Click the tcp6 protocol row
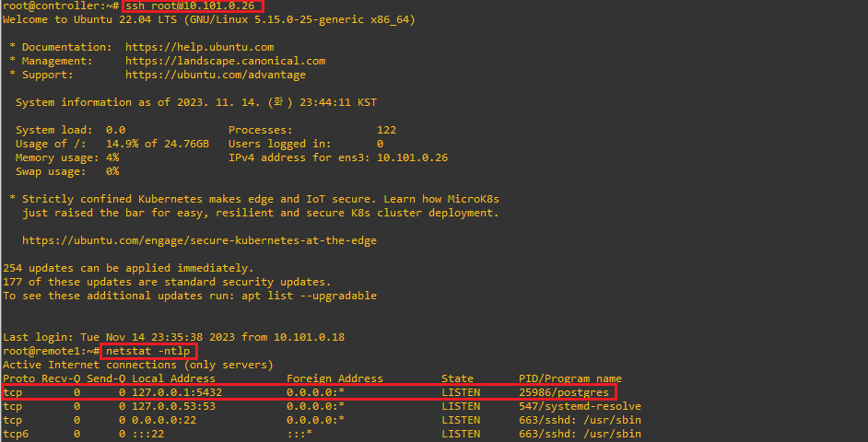Screen dimensions: 868x442 pyautogui.click(x=322, y=435)
